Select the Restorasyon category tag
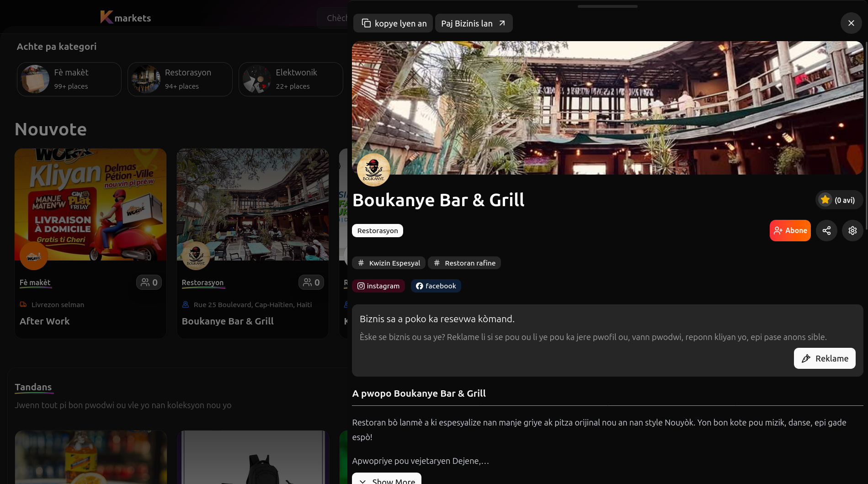 point(378,231)
